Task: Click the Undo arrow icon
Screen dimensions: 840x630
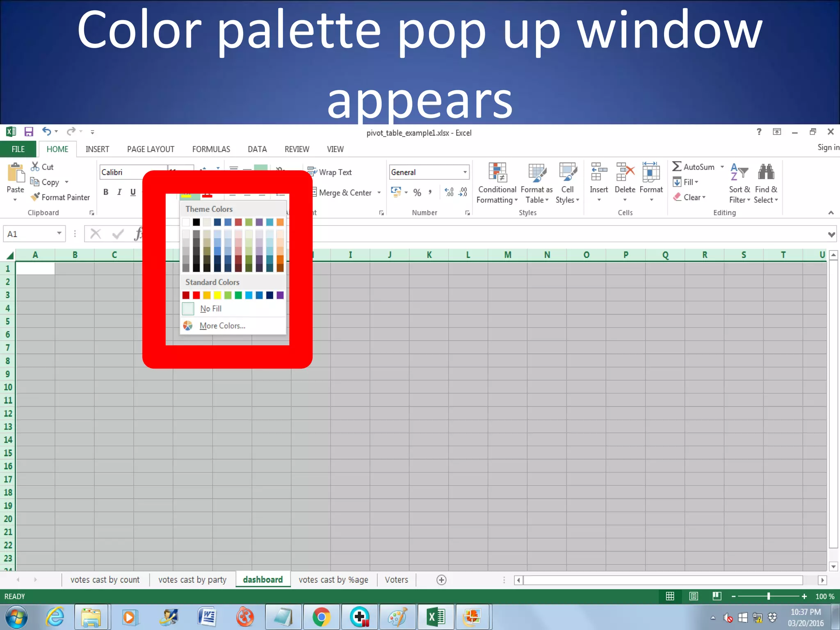Action: point(47,131)
